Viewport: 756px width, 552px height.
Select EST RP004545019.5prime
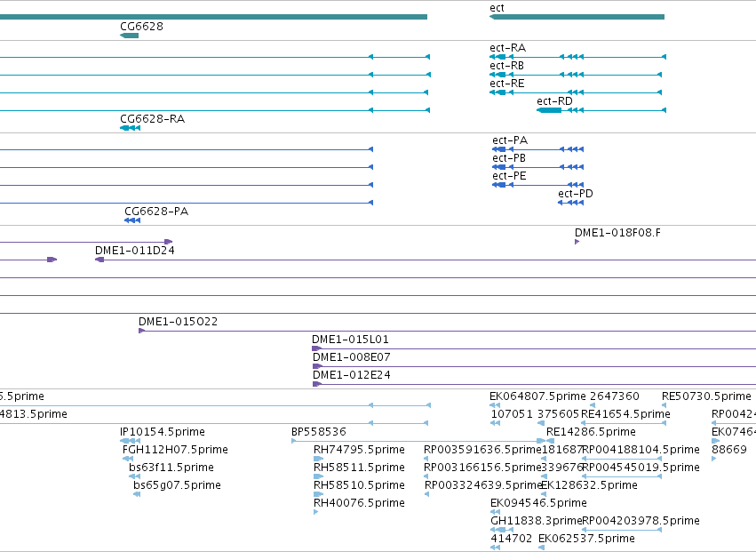622,476
